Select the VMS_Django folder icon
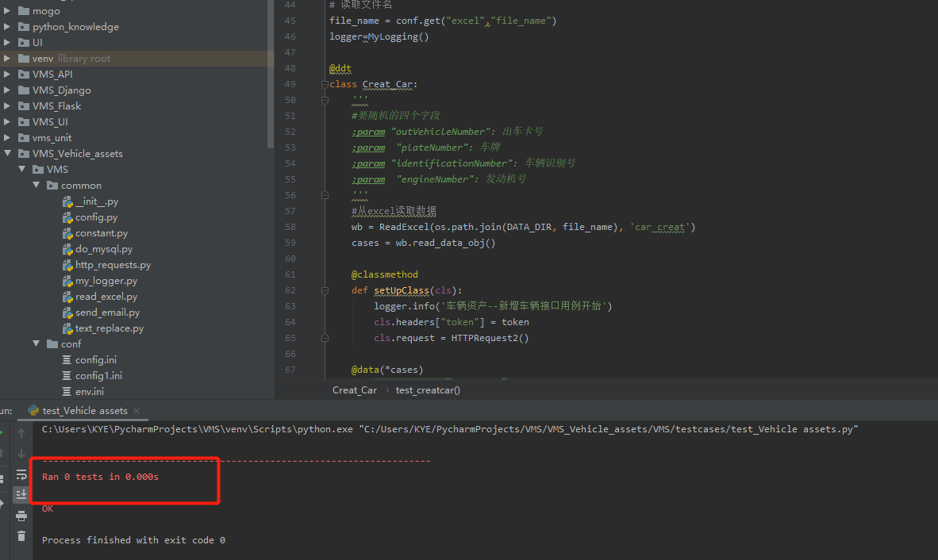This screenshot has height=560, width=938. pyautogui.click(x=24, y=90)
